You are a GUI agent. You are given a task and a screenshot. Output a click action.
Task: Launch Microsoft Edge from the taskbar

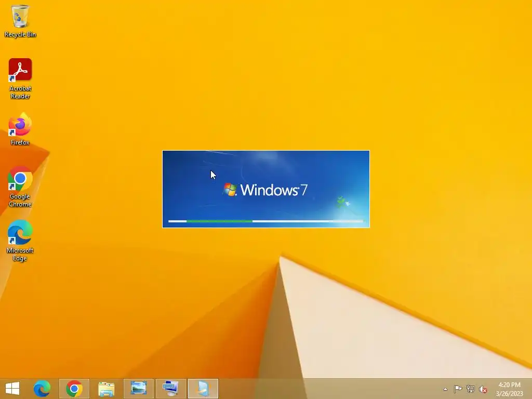pyautogui.click(x=42, y=389)
